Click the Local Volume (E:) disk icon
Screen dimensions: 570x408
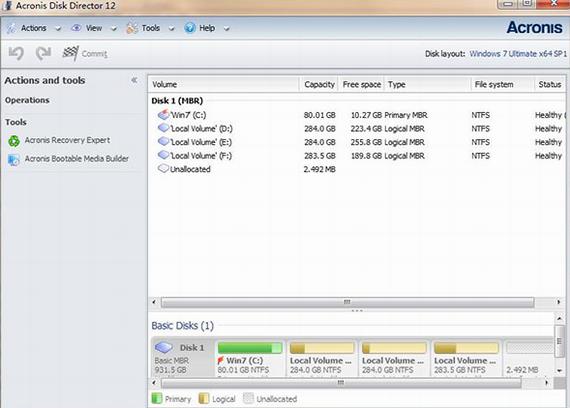click(x=164, y=141)
